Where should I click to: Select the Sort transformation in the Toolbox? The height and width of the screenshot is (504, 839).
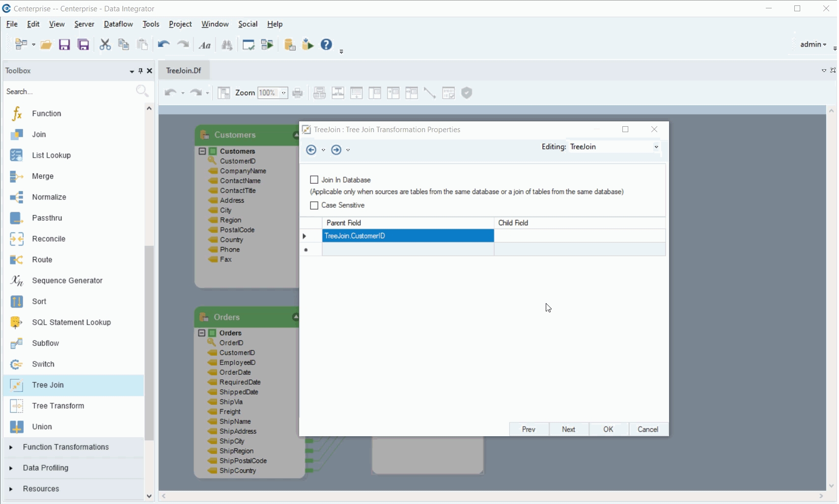point(39,302)
